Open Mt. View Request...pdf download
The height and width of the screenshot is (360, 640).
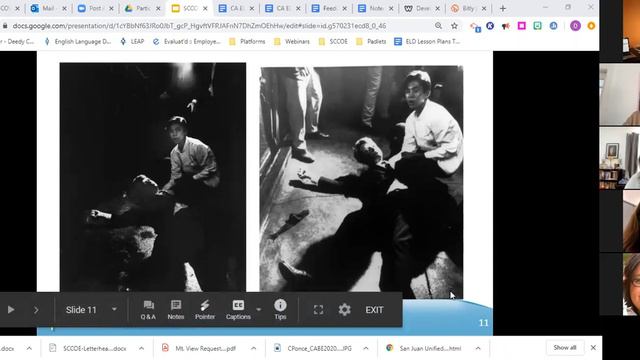point(200,348)
